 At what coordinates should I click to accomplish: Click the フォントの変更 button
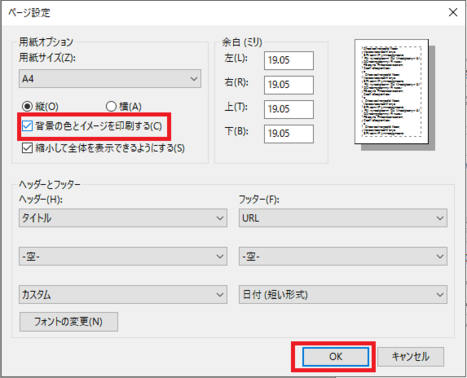click(x=69, y=322)
